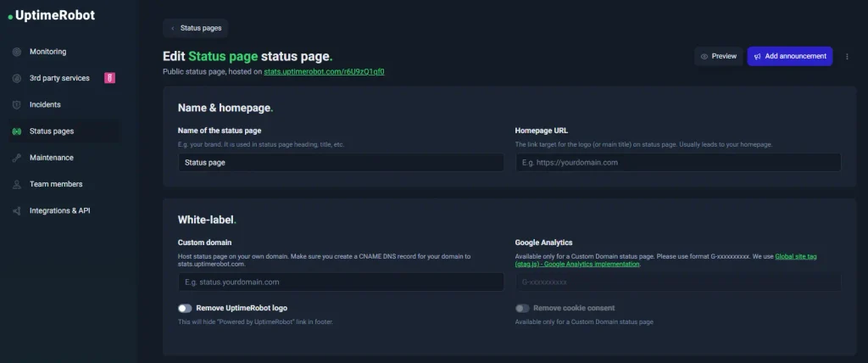Click the pink beta badge icon
Viewport: 868px width, 363px height.
click(x=109, y=78)
